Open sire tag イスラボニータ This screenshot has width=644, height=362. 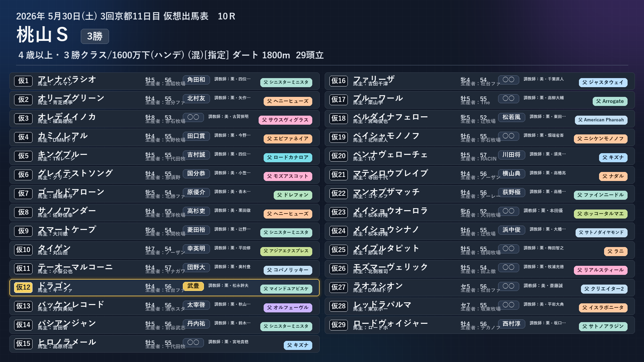pyautogui.click(x=603, y=308)
